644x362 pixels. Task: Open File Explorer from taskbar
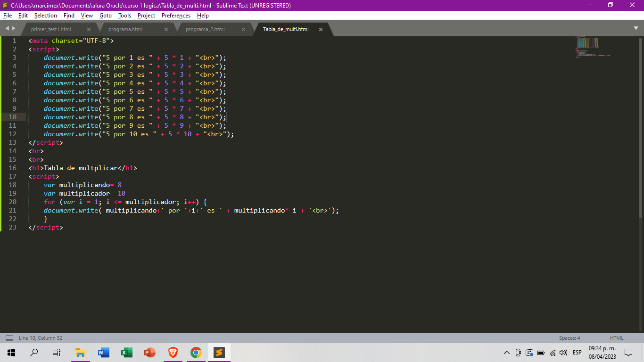(80, 353)
